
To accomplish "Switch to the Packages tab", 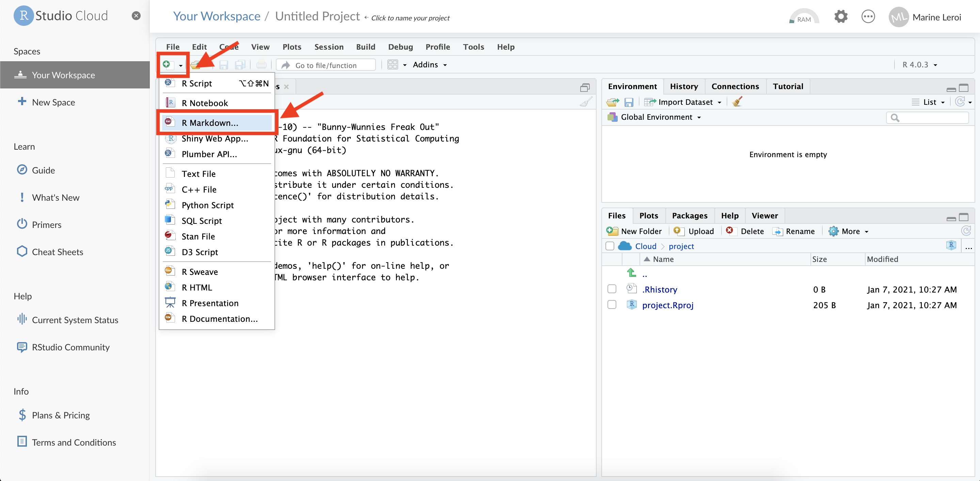I will pos(689,215).
